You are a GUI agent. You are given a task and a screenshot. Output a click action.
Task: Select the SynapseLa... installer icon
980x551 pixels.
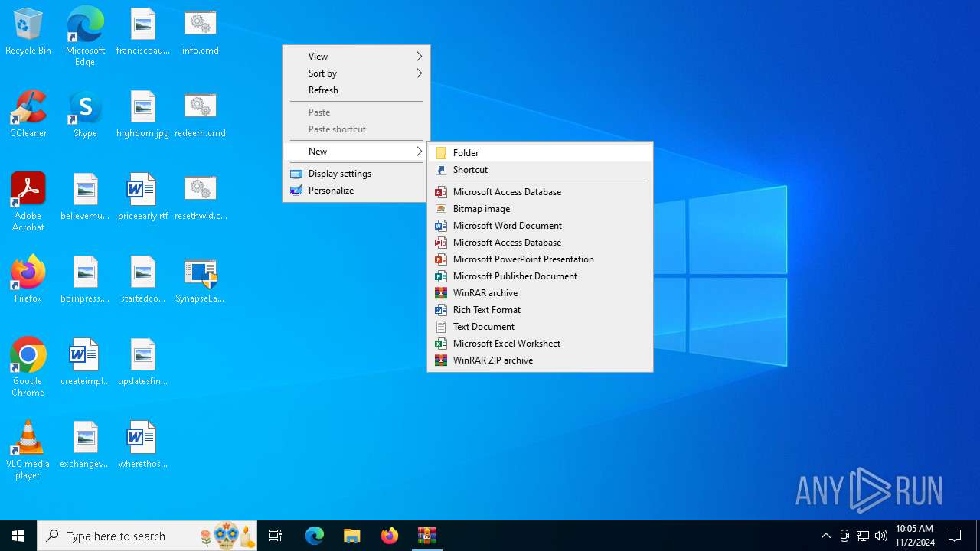200,280
